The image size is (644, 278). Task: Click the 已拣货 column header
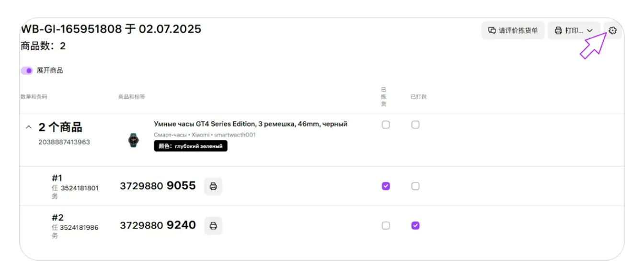coord(384,96)
